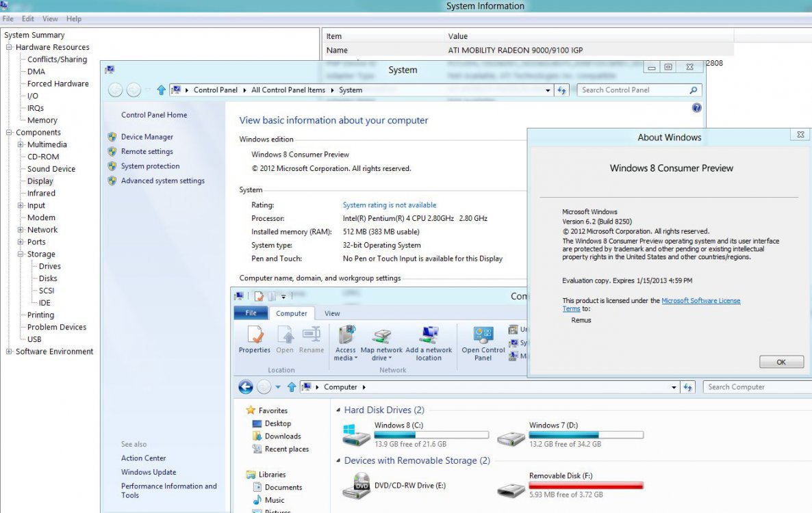Expand Network tree node
812x513 pixels.
[21, 230]
